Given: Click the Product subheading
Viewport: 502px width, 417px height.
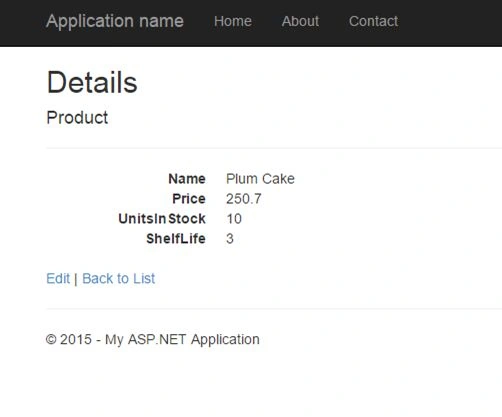Looking at the screenshot, I should [x=77, y=118].
